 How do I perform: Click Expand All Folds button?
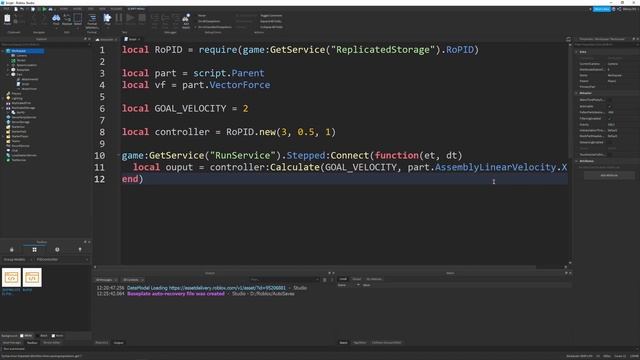(271, 21)
